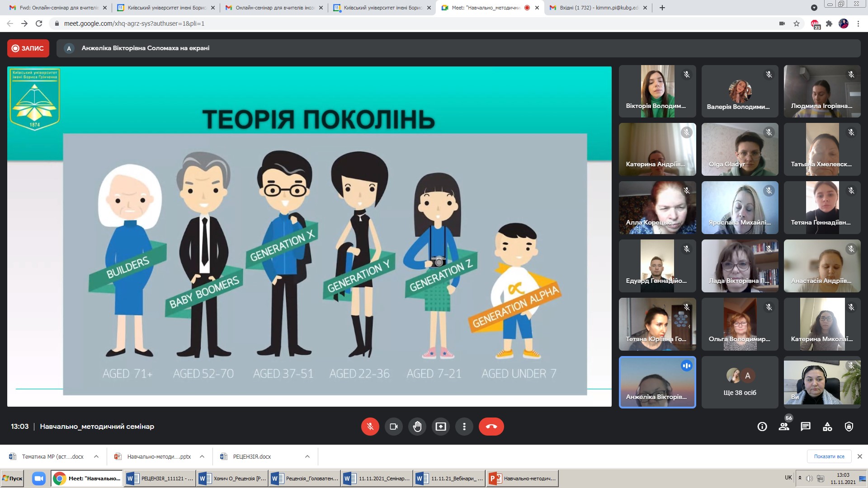
Task: Open the present screen option
Action: pos(441,427)
